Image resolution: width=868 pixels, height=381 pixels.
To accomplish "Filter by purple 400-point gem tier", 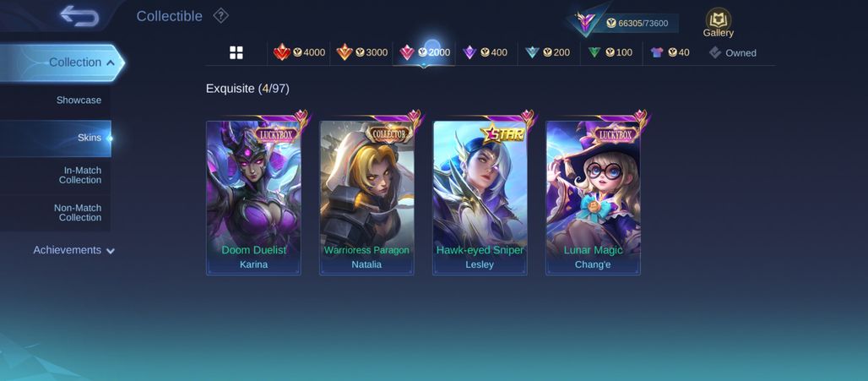I will pyautogui.click(x=486, y=52).
